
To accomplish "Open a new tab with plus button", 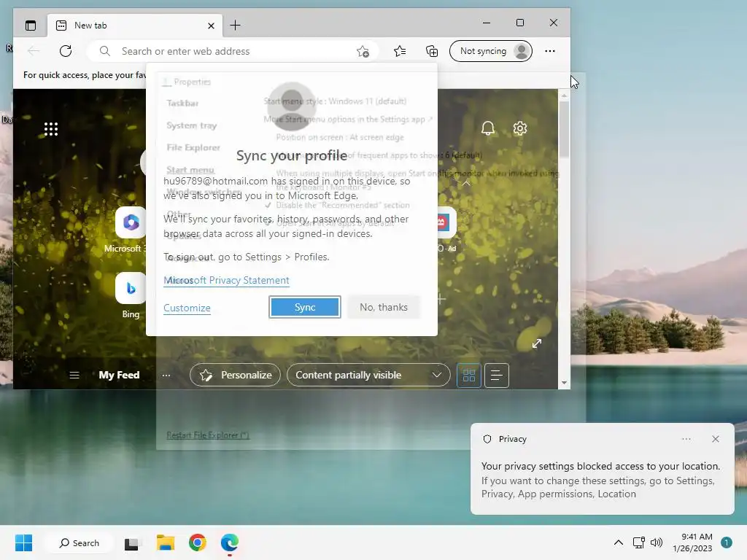I will 235,26.
